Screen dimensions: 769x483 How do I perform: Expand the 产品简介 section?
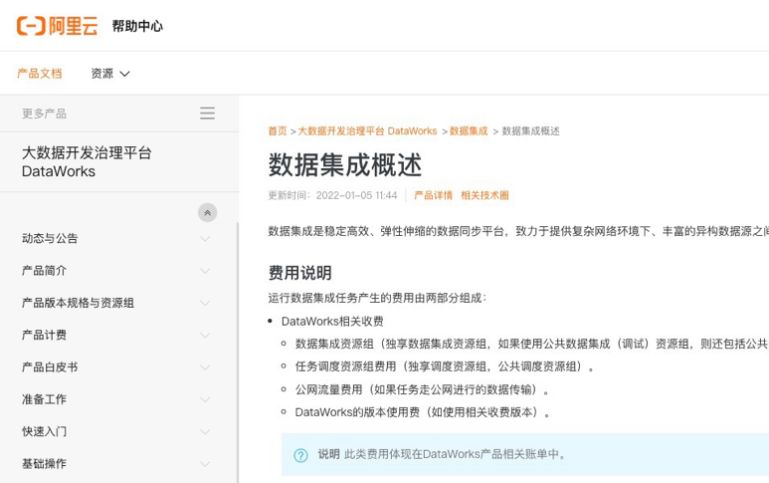pyautogui.click(x=205, y=271)
